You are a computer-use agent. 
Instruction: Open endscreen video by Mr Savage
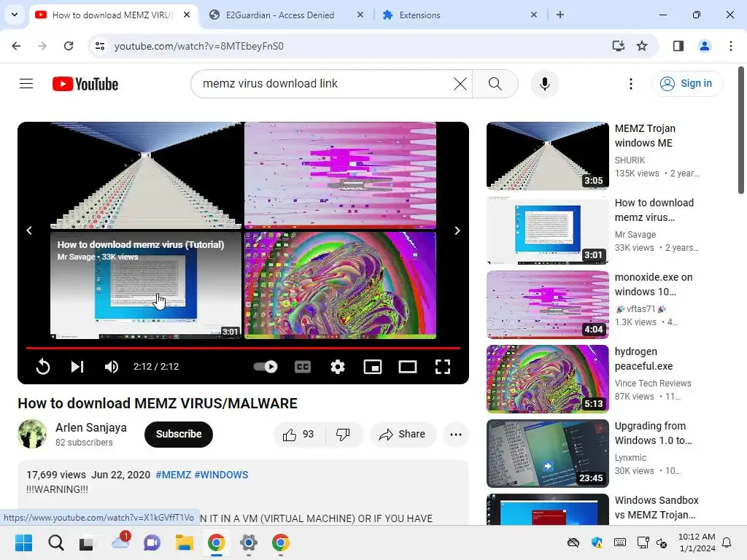(146, 285)
